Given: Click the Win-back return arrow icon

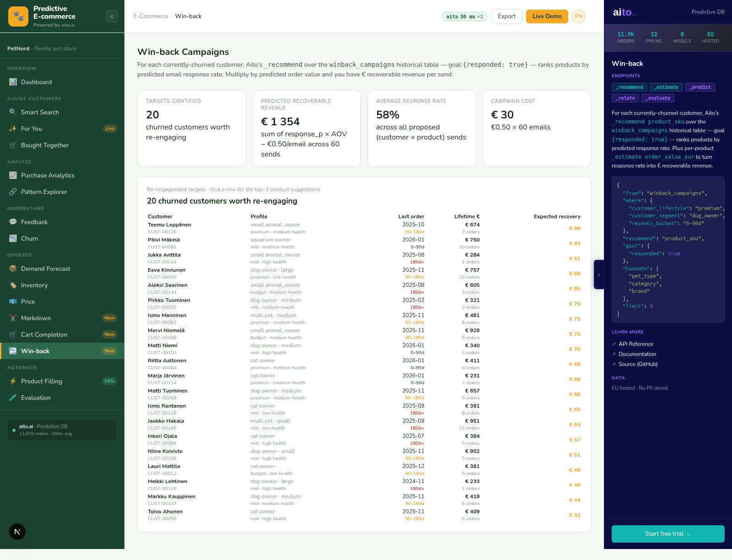Looking at the screenshot, I should 13,351.
